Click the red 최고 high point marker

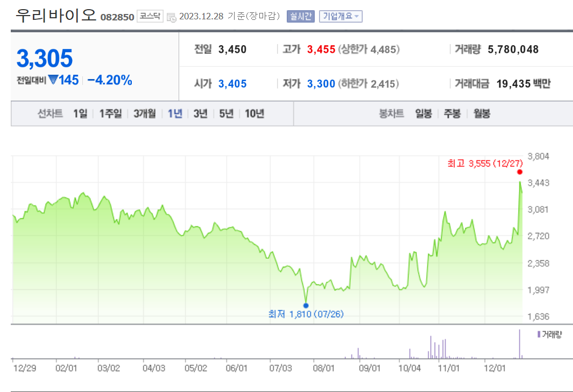(520, 172)
